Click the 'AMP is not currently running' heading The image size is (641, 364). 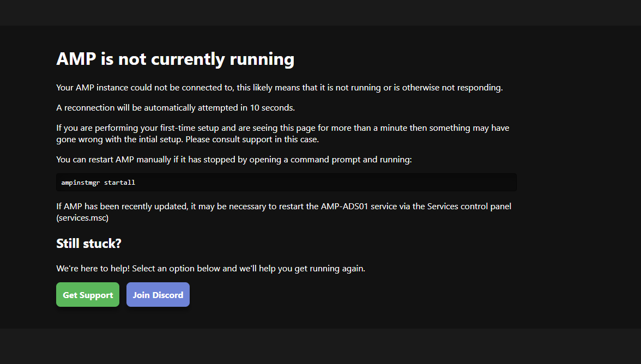pos(175,59)
